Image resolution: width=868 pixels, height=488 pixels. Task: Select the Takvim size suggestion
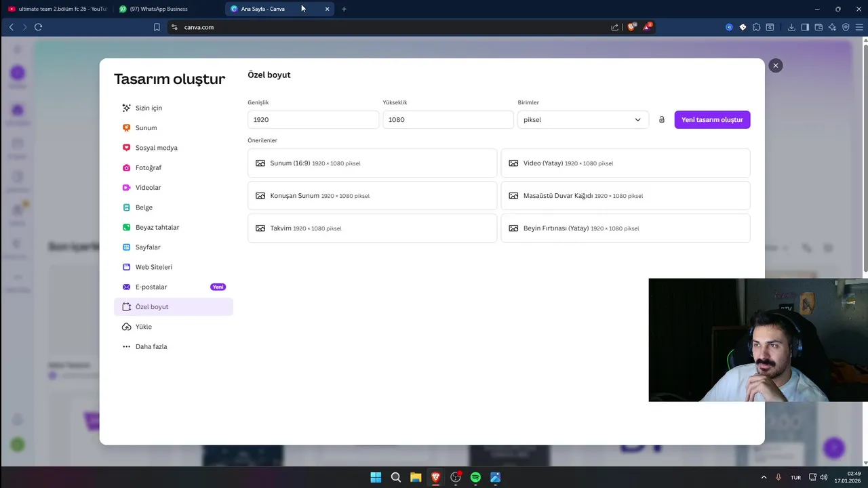tap(372, 228)
